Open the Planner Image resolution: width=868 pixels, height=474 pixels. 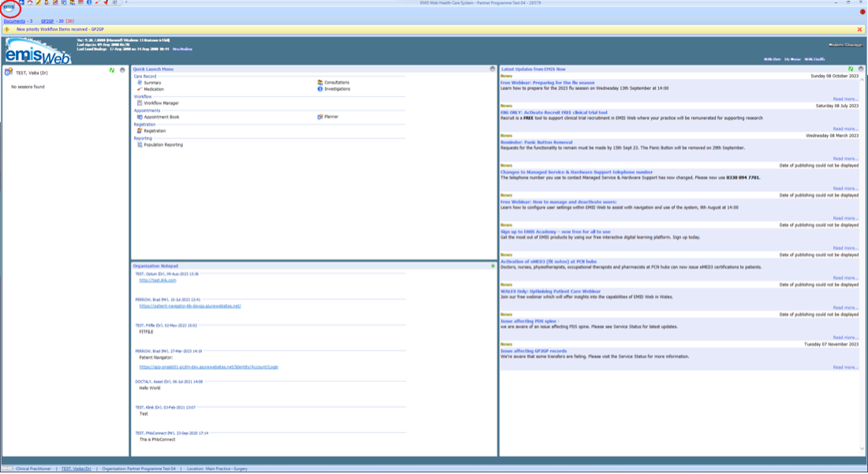(x=331, y=117)
